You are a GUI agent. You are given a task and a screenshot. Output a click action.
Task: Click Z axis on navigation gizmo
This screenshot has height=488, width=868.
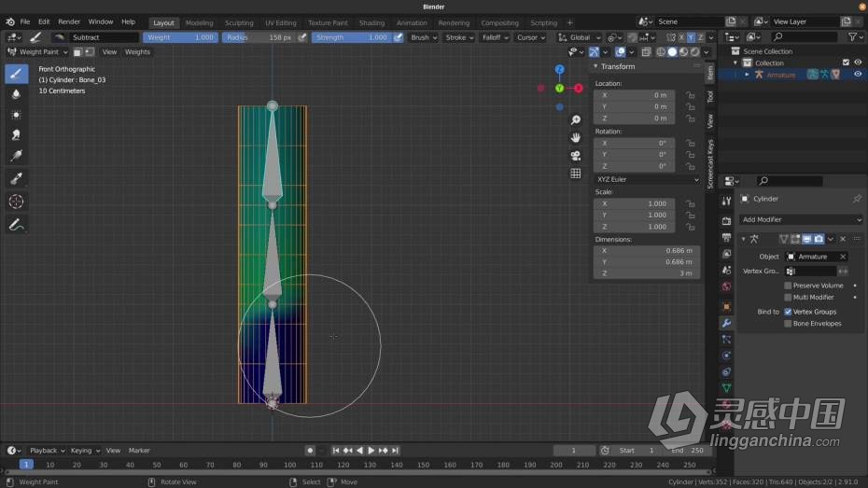point(560,69)
